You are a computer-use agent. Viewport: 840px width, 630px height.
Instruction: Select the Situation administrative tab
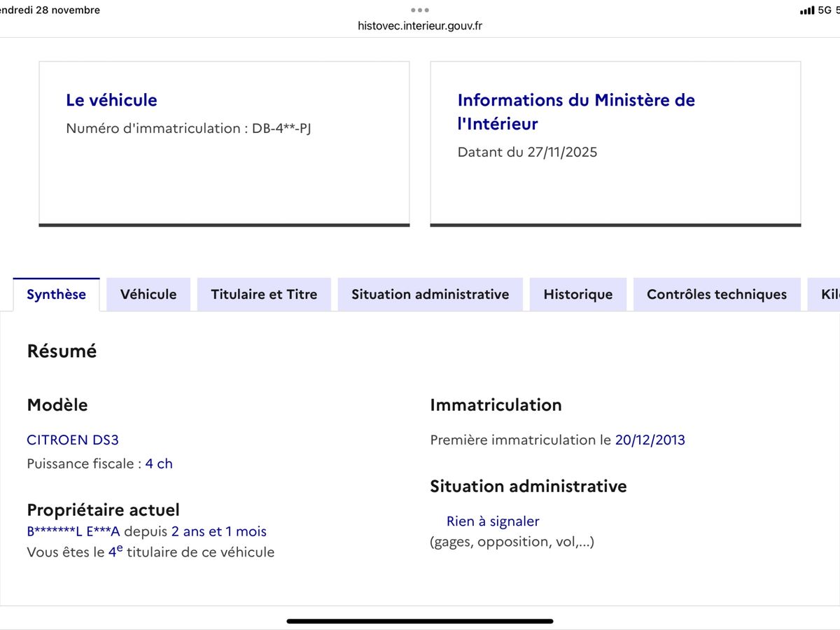tap(430, 294)
